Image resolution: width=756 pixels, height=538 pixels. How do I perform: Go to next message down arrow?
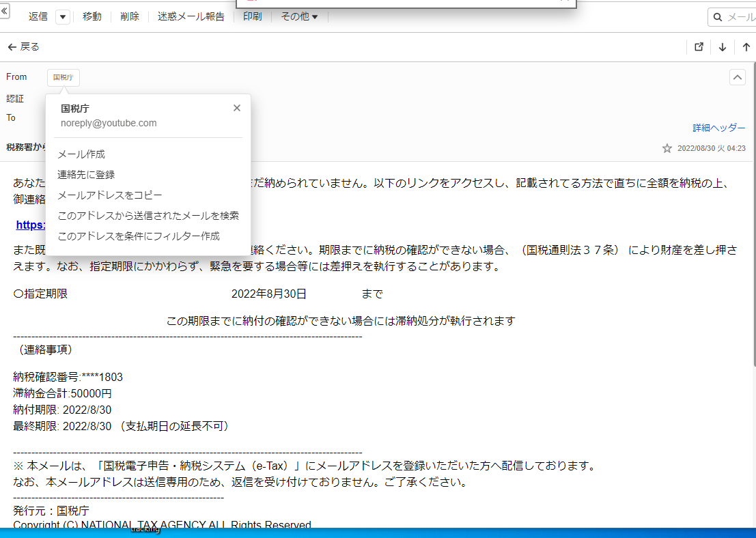[722, 47]
